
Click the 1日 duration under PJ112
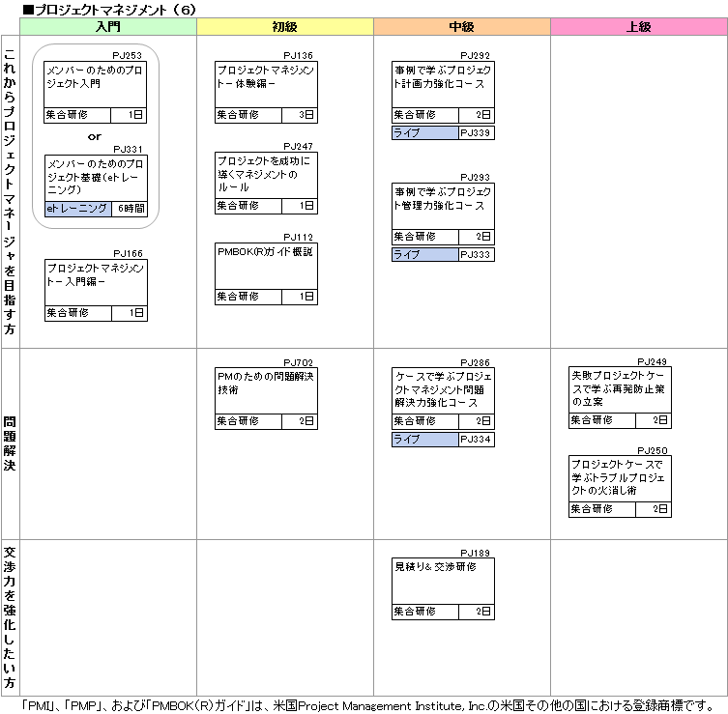pos(300,297)
